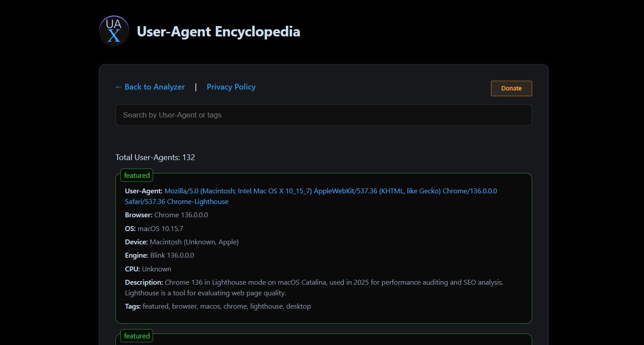Open the Back to Analyzer link
644x345 pixels.
[150, 87]
